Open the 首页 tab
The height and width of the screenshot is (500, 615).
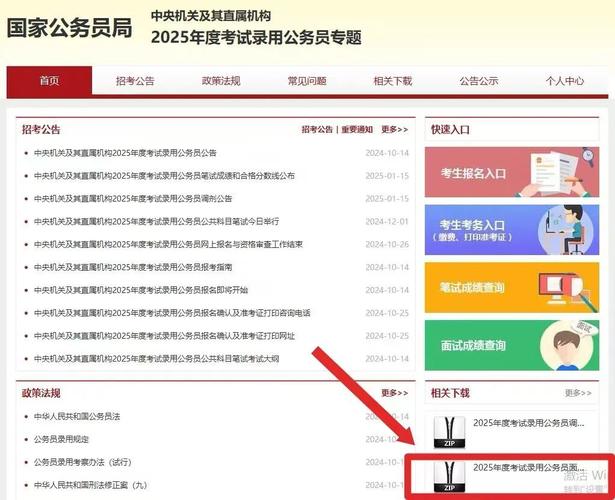click(49, 81)
